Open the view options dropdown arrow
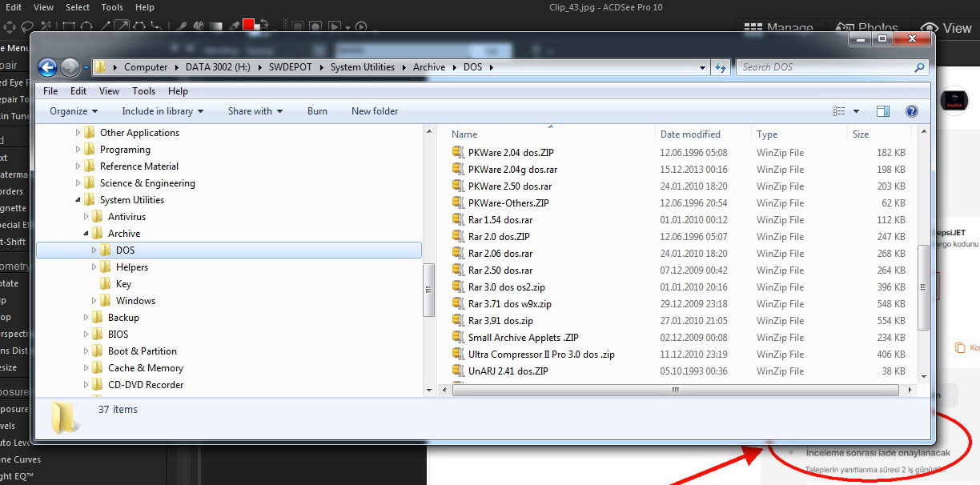980x485 pixels. pyautogui.click(x=856, y=111)
